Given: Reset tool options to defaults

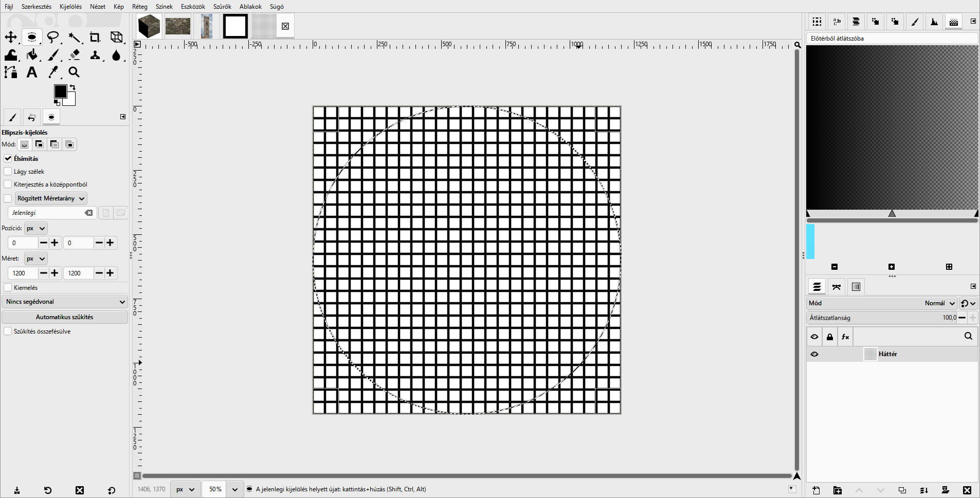Looking at the screenshot, I should click(x=112, y=490).
